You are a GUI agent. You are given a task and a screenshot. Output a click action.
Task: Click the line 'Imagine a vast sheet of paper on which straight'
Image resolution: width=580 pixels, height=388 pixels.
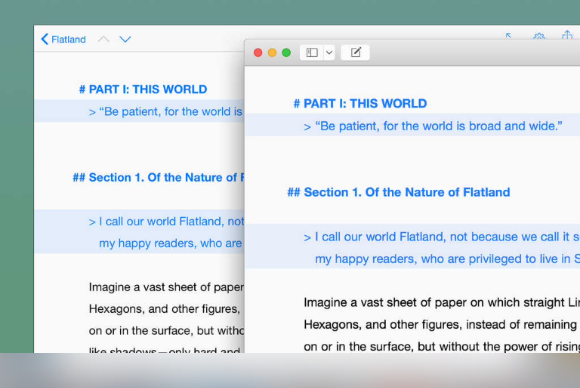pyautogui.click(x=442, y=303)
